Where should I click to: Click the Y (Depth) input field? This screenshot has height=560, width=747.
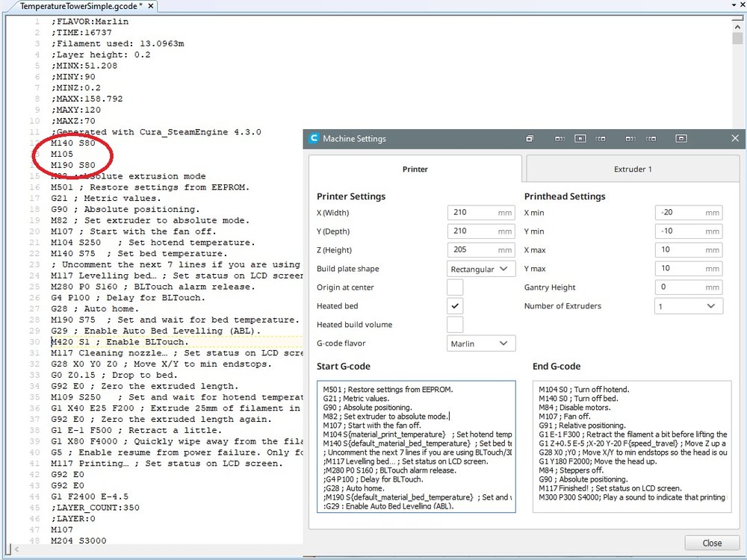tap(481, 231)
